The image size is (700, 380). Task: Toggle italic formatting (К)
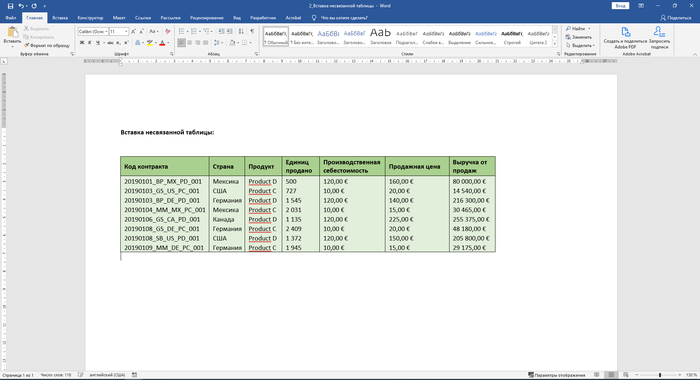(89, 43)
